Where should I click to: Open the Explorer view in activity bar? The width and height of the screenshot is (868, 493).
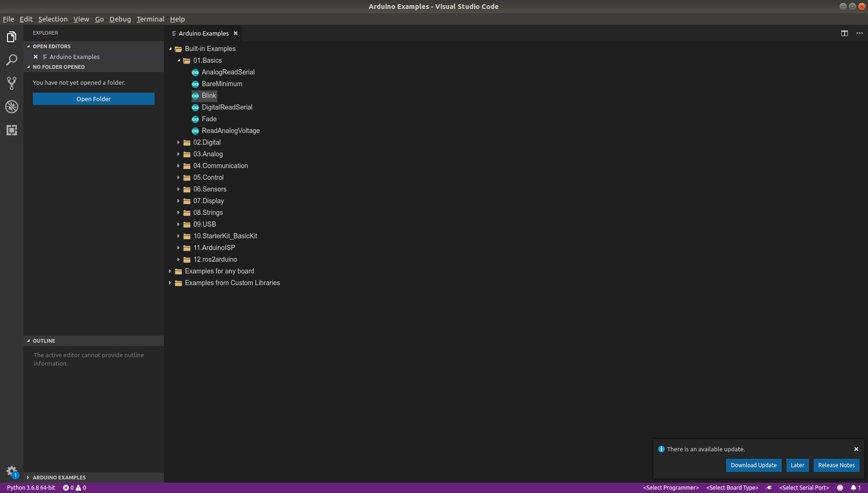[12, 37]
